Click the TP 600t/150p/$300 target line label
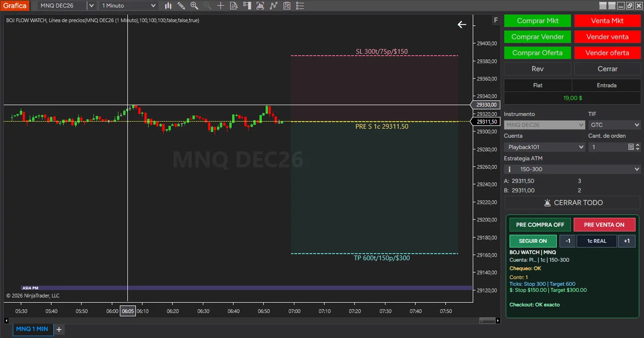Viewport: 644px width, 338px height. coord(382,258)
